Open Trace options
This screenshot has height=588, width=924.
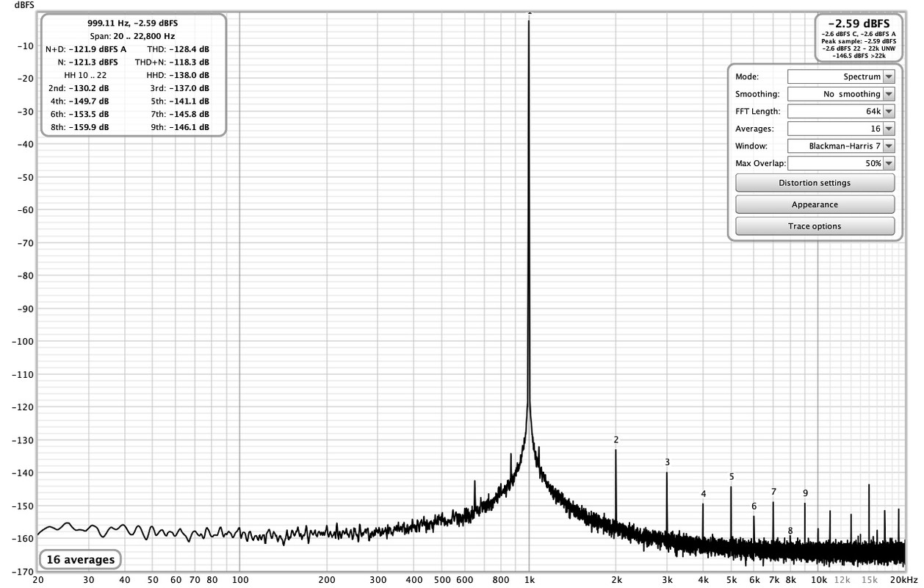pos(815,226)
